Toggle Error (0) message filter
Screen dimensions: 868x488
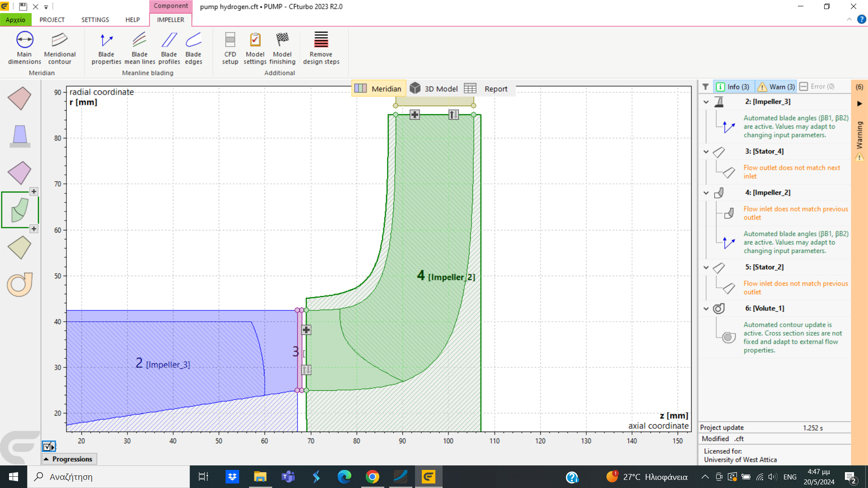click(817, 87)
